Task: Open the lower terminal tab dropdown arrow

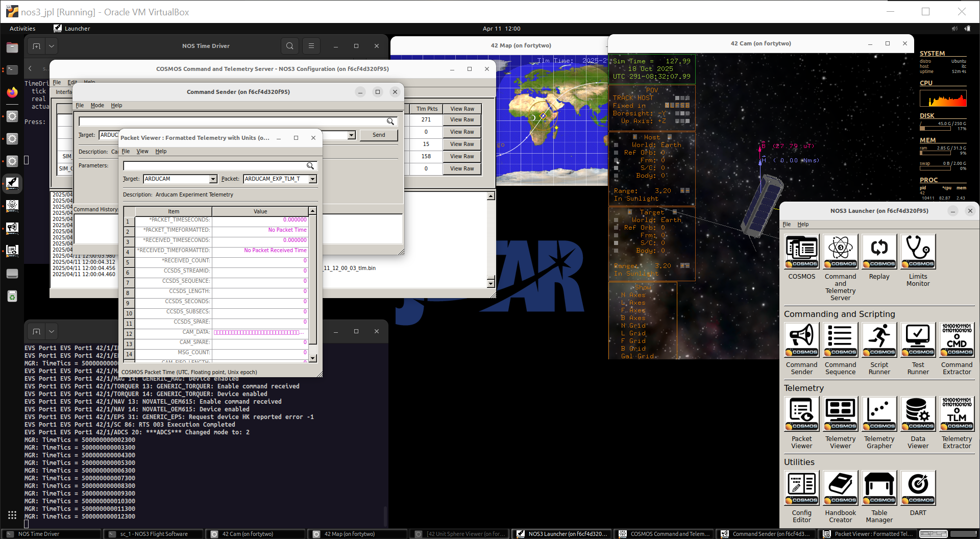Action: pyautogui.click(x=52, y=331)
